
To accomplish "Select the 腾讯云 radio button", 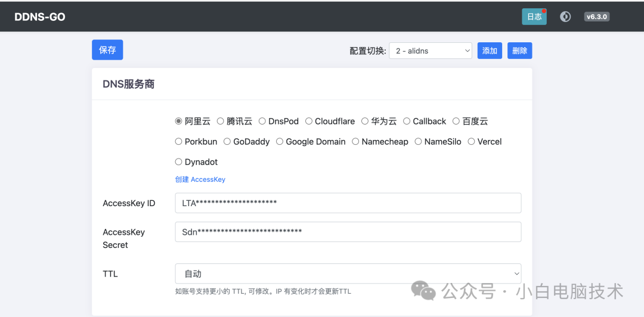I will (x=220, y=121).
